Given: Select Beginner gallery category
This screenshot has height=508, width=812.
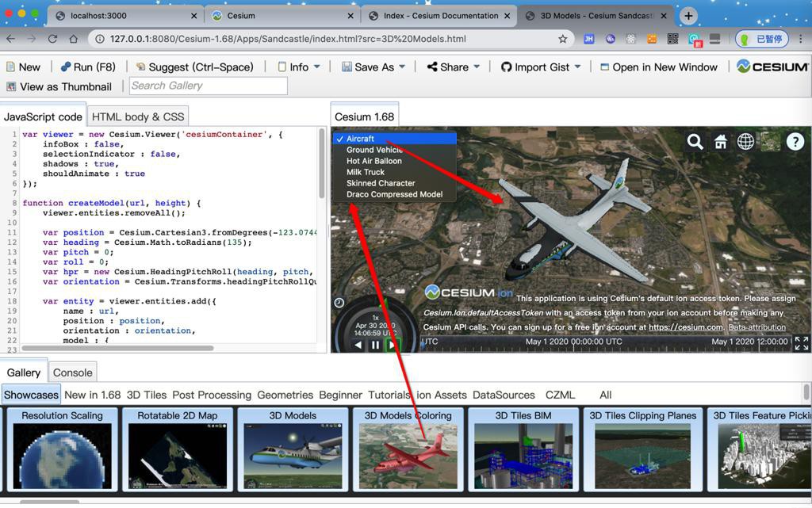Looking at the screenshot, I should pos(340,395).
